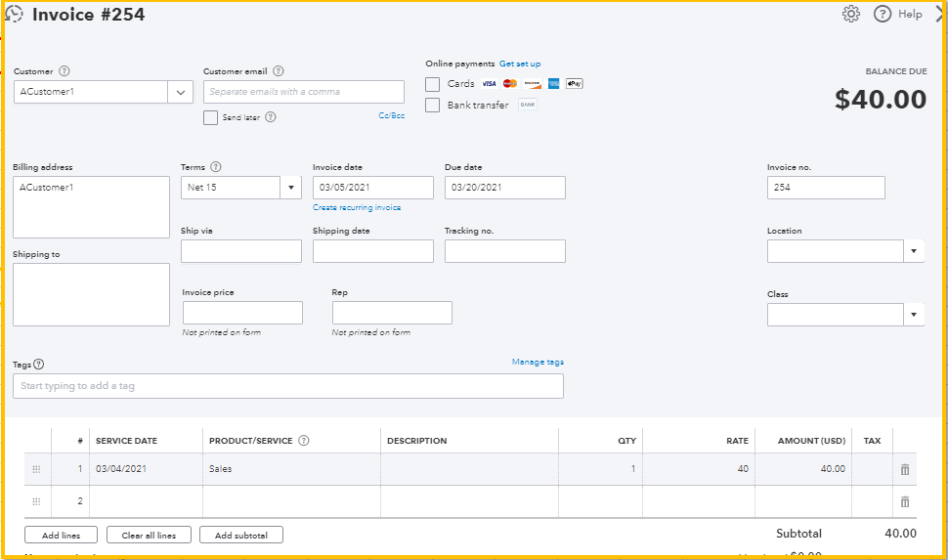Viewport: 948px width, 560px height.
Task: Click the Get set up link
Action: tap(520, 64)
